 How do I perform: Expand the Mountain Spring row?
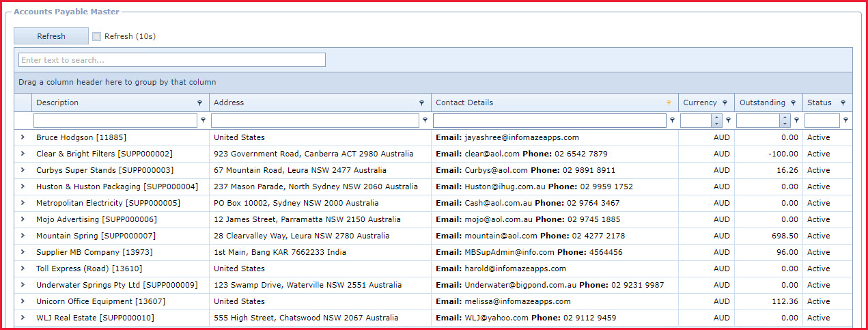23,236
